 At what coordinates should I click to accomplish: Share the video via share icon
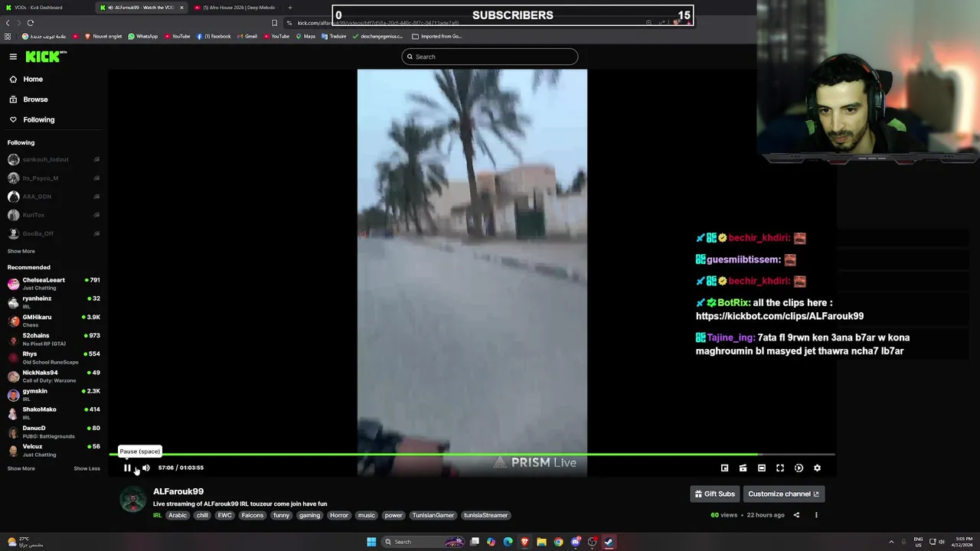[x=796, y=515]
